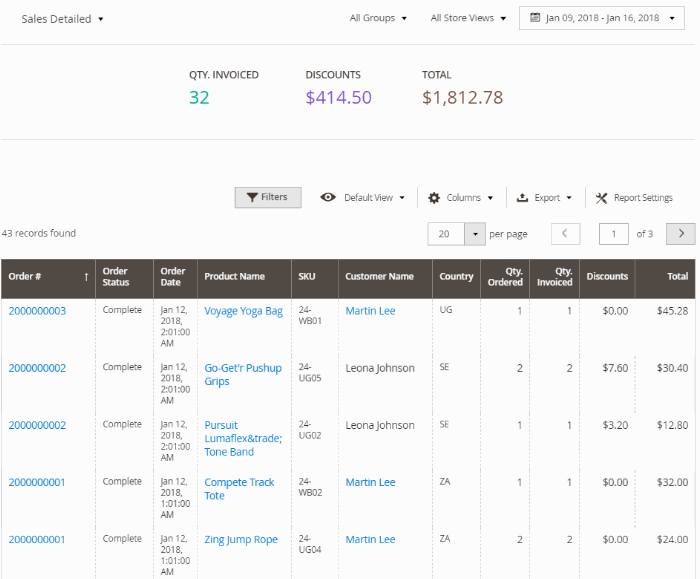Click the Report Settings tools icon

[x=601, y=198]
